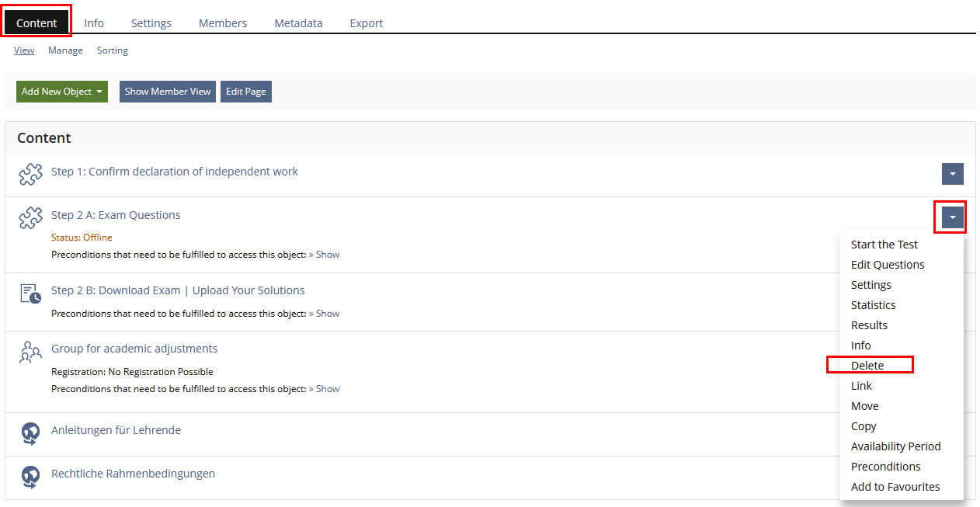Open the Export tab
This screenshot has width=980, height=507.
click(366, 23)
